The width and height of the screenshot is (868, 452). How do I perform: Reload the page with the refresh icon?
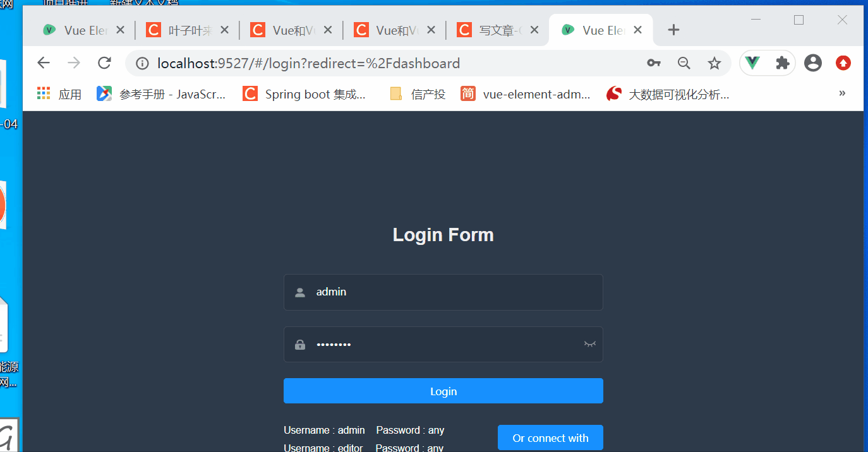click(x=104, y=62)
